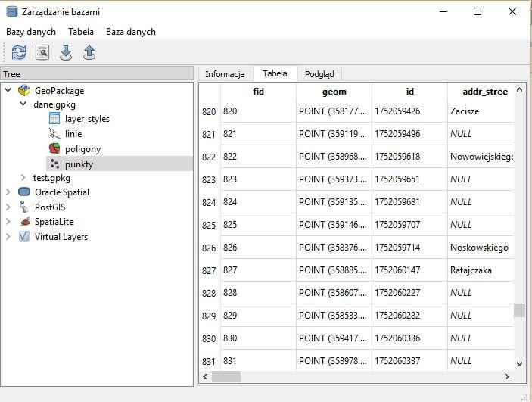Screen dimensions: 532x402
Task: Click the NULL cell in row 831
Action: coord(481,360)
